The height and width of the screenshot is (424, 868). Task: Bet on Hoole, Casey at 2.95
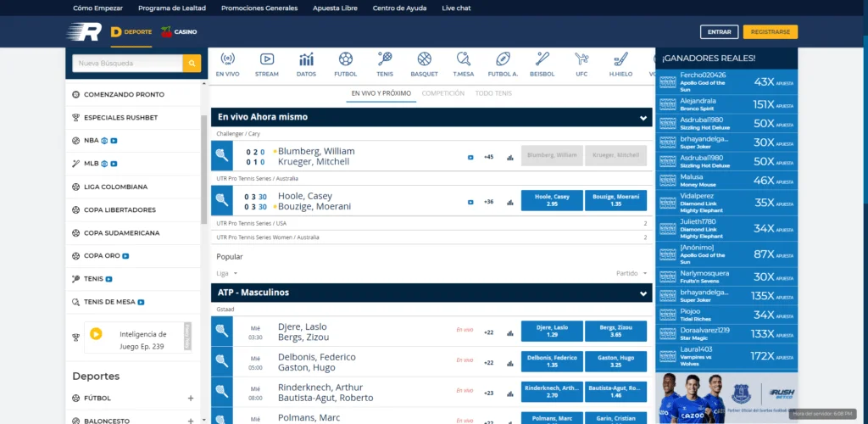(x=552, y=200)
